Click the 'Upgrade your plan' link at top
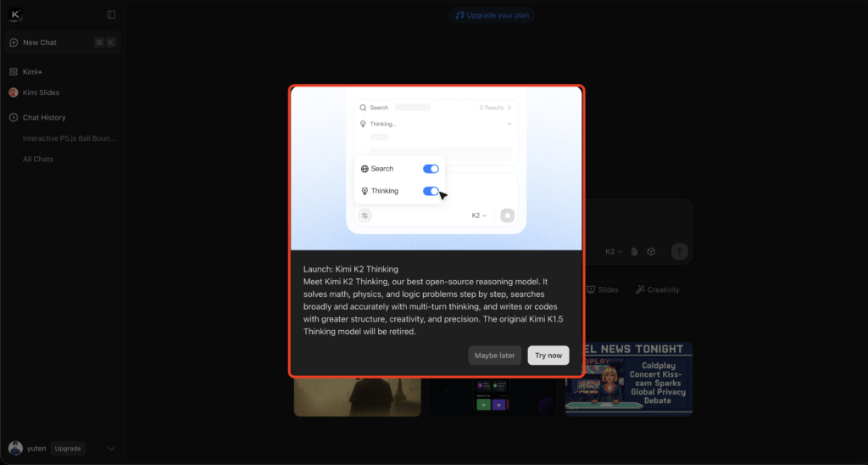This screenshot has height=465, width=868. (x=492, y=15)
